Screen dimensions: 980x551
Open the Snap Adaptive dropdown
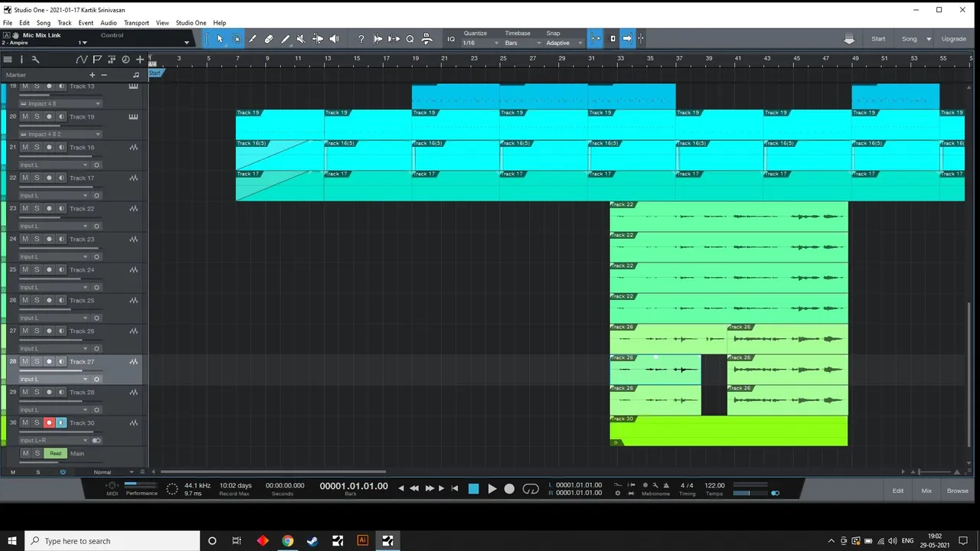pyautogui.click(x=564, y=43)
